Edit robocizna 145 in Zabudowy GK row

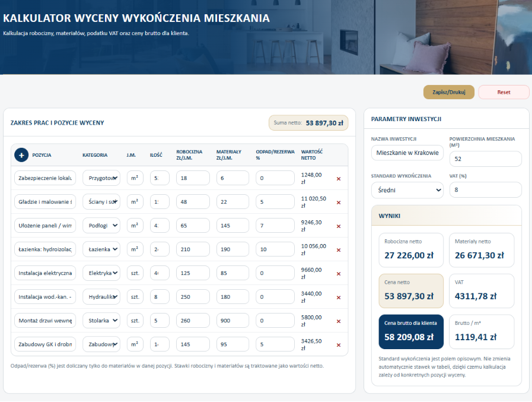[193, 344]
